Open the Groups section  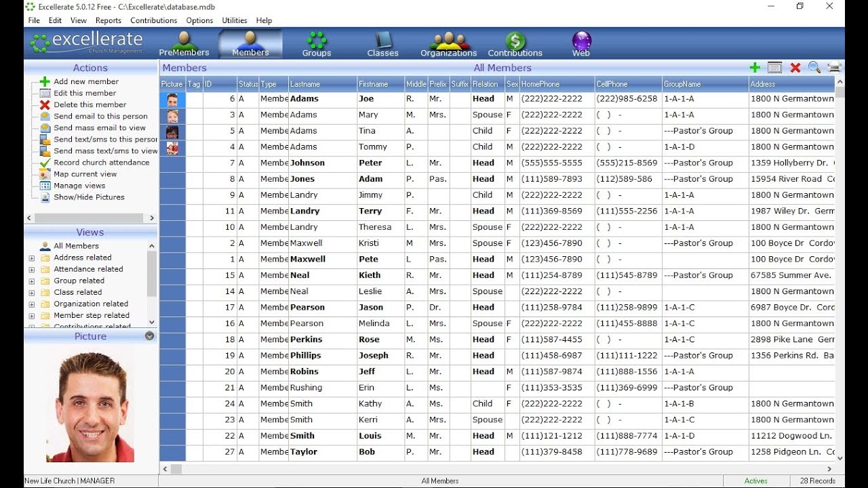pyautogui.click(x=317, y=43)
